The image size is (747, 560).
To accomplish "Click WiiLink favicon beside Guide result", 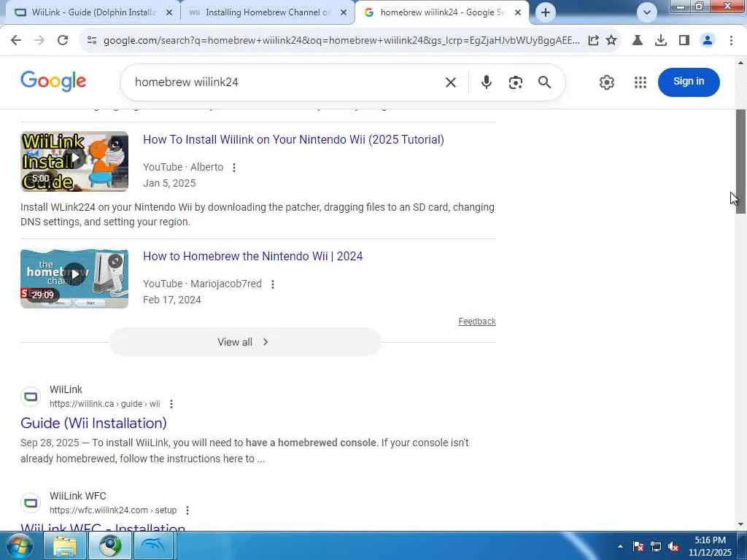I will (31, 396).
